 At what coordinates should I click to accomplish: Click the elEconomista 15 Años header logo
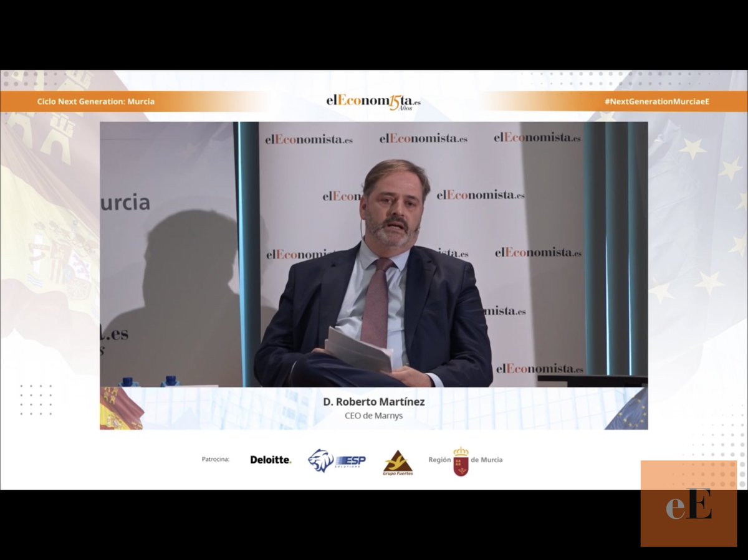pyautogui.click(x=373, y=102)
